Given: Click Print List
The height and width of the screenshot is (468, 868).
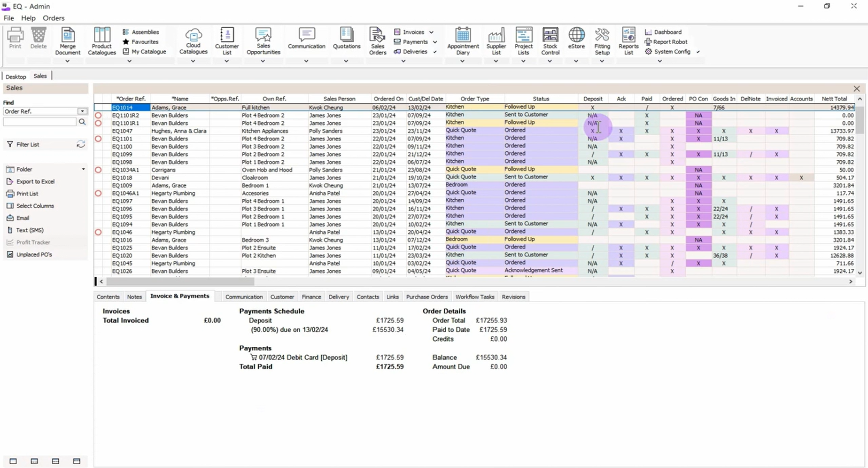Looking at the screenshot, I should click(22, 194).
